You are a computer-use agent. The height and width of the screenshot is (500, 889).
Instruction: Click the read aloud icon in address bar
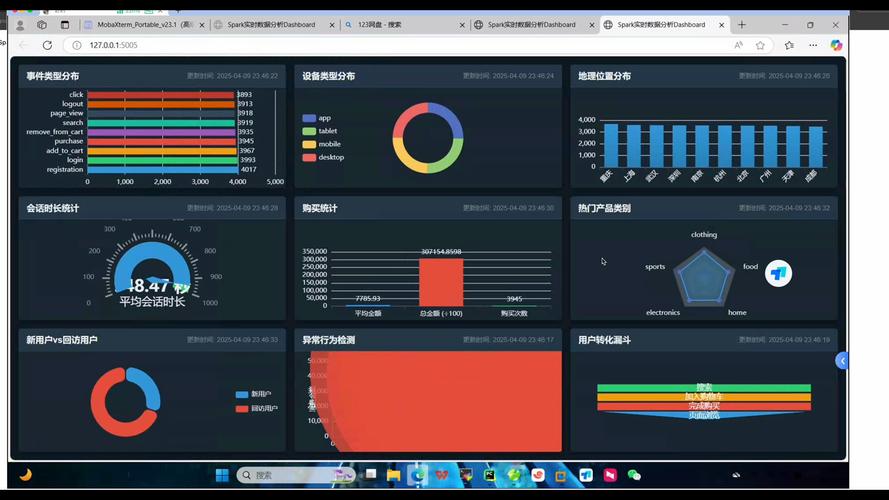(x=738, y=45)
